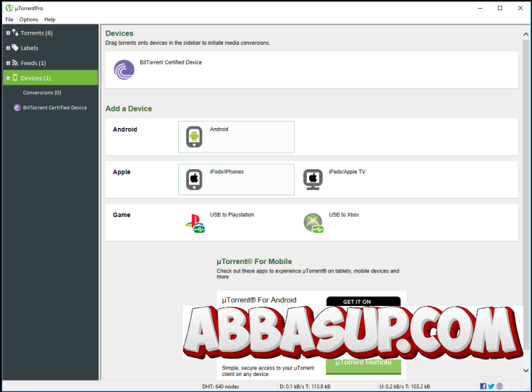Click the globe network icon in status bar
The height and width of the screenshot is (392, 532).
pyautogui.click(x=499, y=386)
